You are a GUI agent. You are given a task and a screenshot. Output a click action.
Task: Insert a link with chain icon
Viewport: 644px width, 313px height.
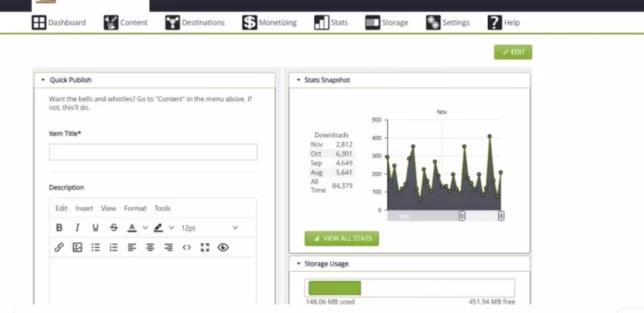pos(59,247)
